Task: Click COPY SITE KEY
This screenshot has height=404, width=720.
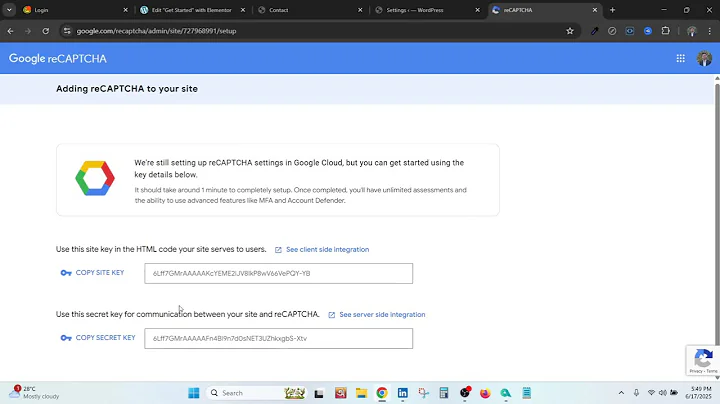Action: (x=100, y=273)
